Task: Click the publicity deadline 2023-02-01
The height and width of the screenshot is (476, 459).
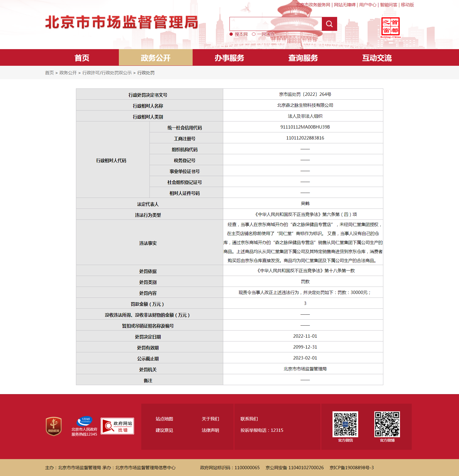Action: [305, 358]
